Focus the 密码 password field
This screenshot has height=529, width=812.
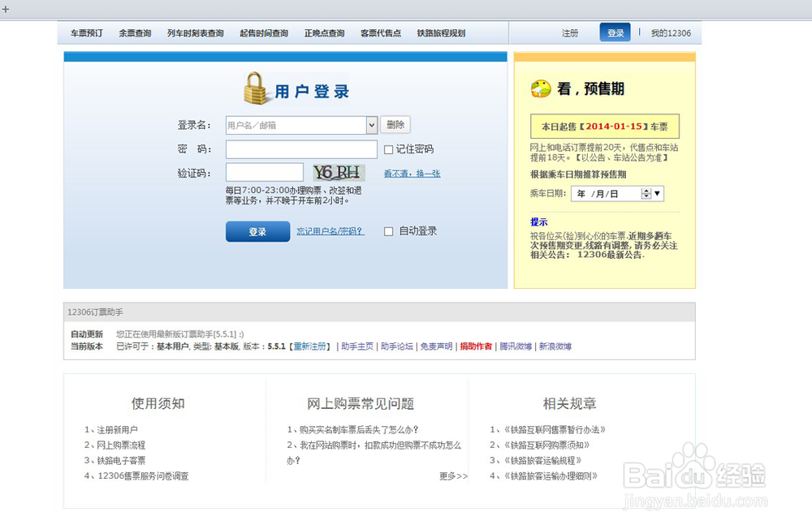tap(301, 149)
